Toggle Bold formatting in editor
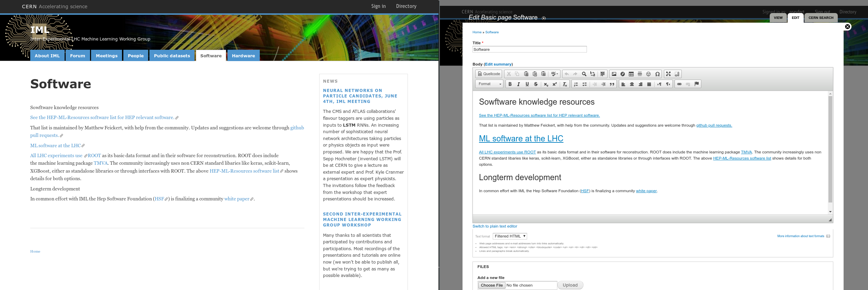This screenshot has width=868, height=290. 510,84
